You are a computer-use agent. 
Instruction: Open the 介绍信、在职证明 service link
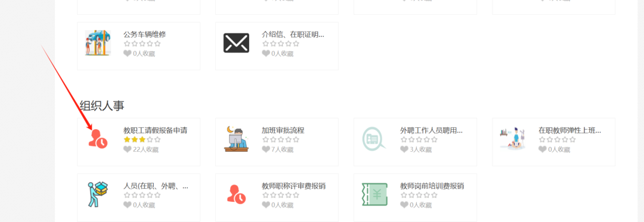[293, 35]
